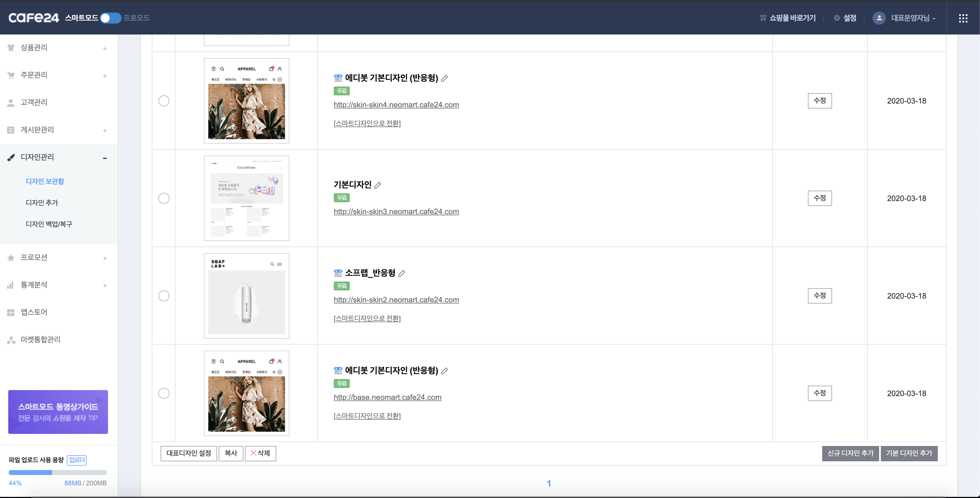Click the 앱스토어 sidebar icon

click(x=11, y=312)
